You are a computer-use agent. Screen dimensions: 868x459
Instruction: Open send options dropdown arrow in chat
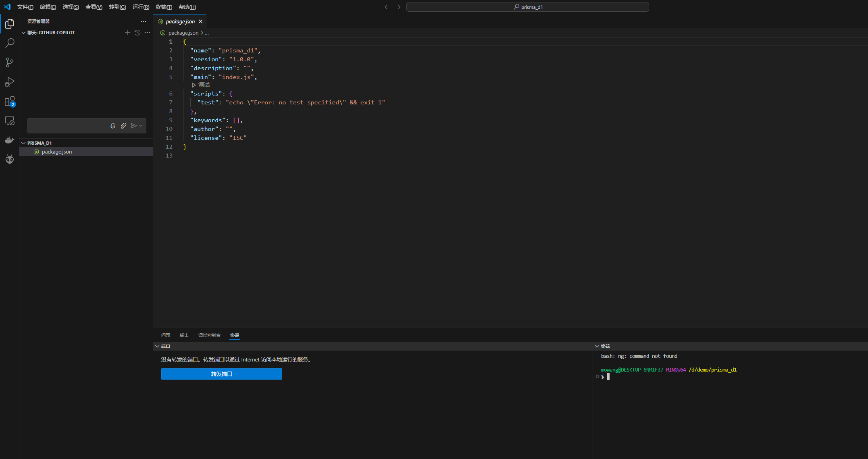pyautogui.click(x=140, y=126)
